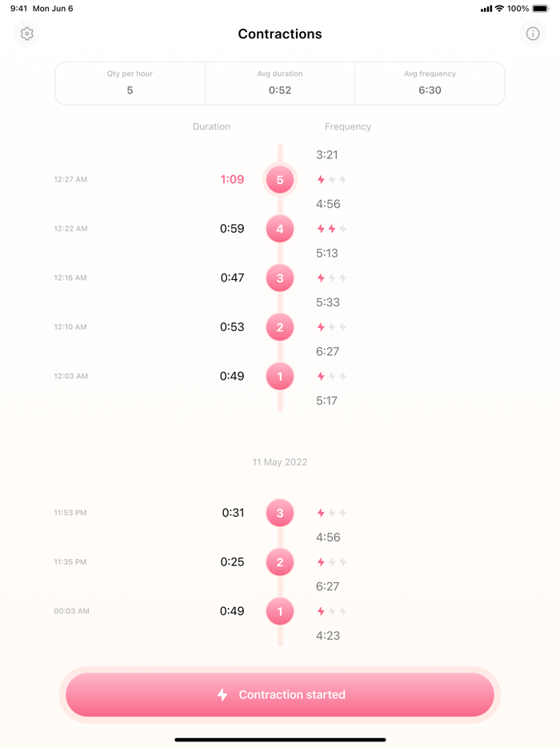Select contraction number 5 circle

(x=279, y=180)
